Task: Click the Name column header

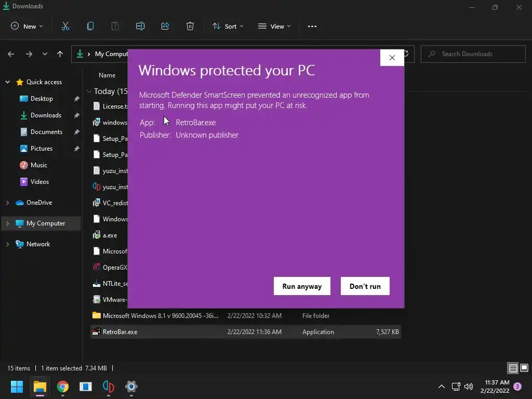Action: click(x=107, y=75)
